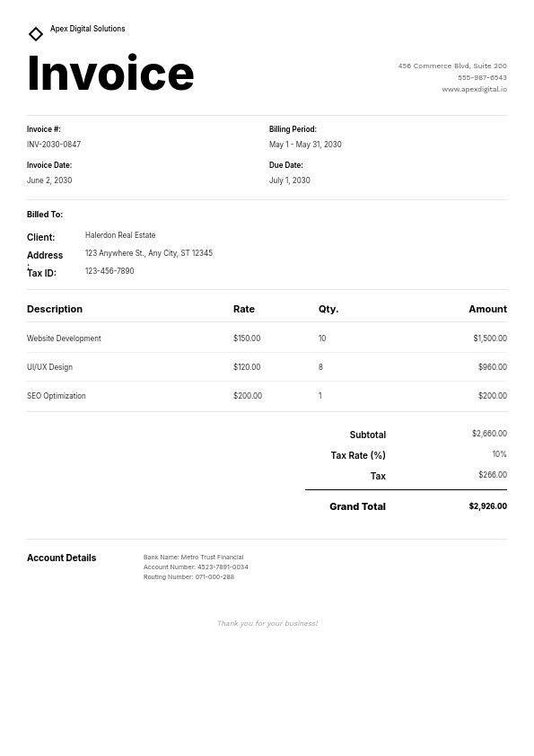Select the 'SEO Optimization' row description
This screenshot has width=534, height=756.
click(x=56, y=396)
